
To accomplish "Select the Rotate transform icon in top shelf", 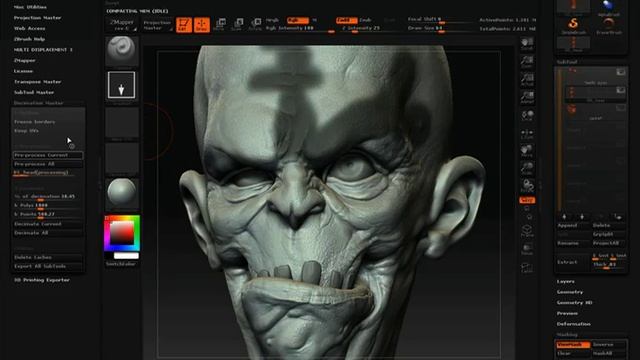I will (x=256, y=24).
